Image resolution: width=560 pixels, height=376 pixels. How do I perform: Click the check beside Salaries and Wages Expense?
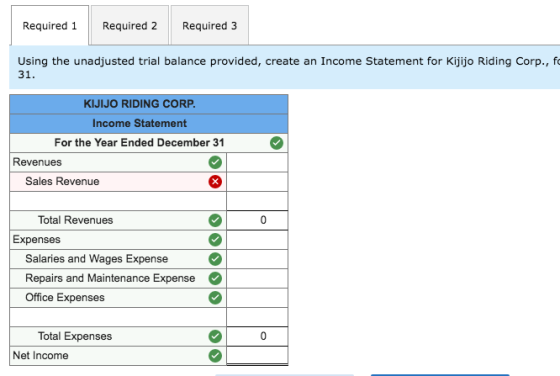pos(215,259)
